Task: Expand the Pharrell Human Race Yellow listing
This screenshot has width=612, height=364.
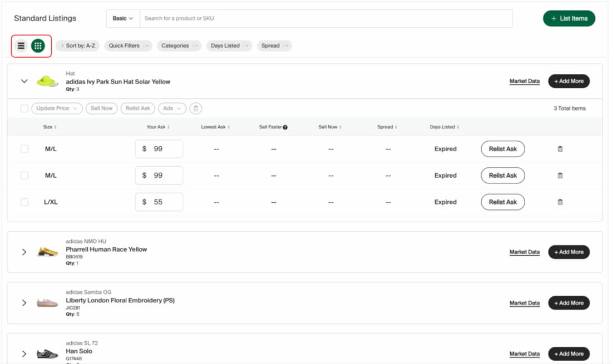Action: tap(24, 252)
